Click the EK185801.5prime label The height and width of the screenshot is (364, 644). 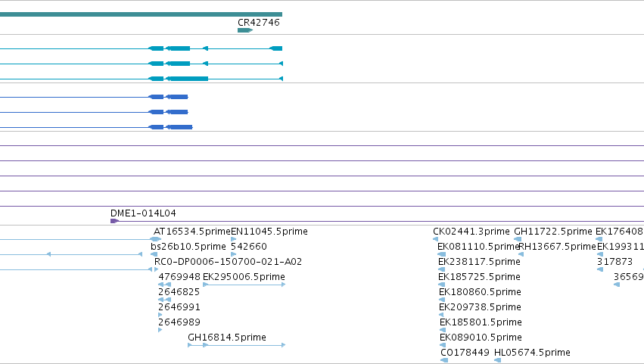coord(481,322)
